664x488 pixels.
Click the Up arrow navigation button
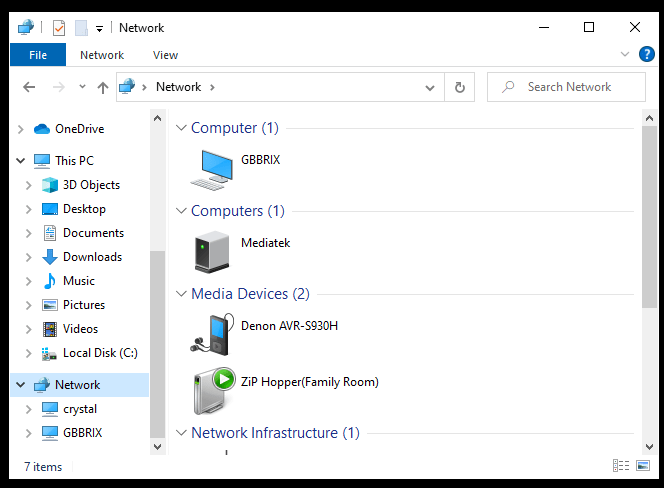point(102,87)
